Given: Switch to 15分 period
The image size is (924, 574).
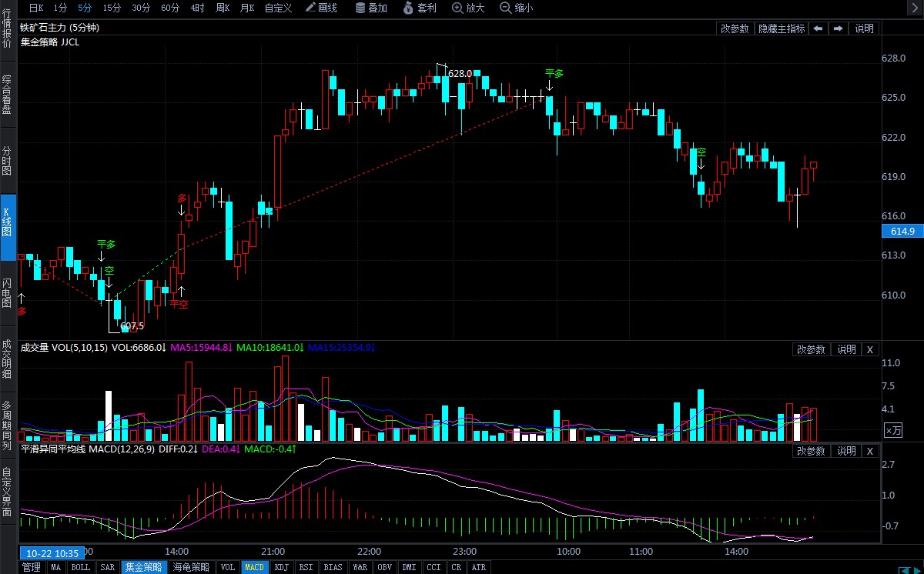Looking at the screenshot, I should click(x=112, y=8).
